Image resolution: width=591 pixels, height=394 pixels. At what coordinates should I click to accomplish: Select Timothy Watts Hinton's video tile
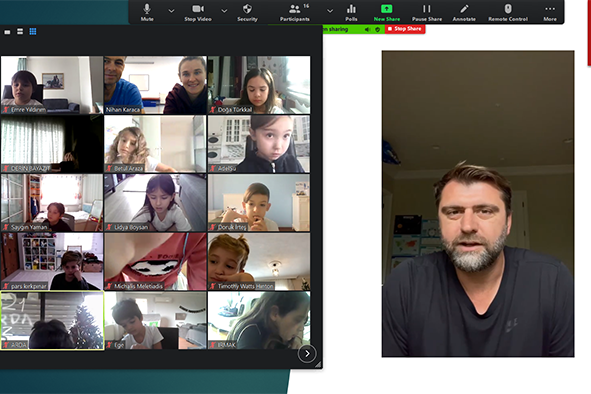coord(259,262)
